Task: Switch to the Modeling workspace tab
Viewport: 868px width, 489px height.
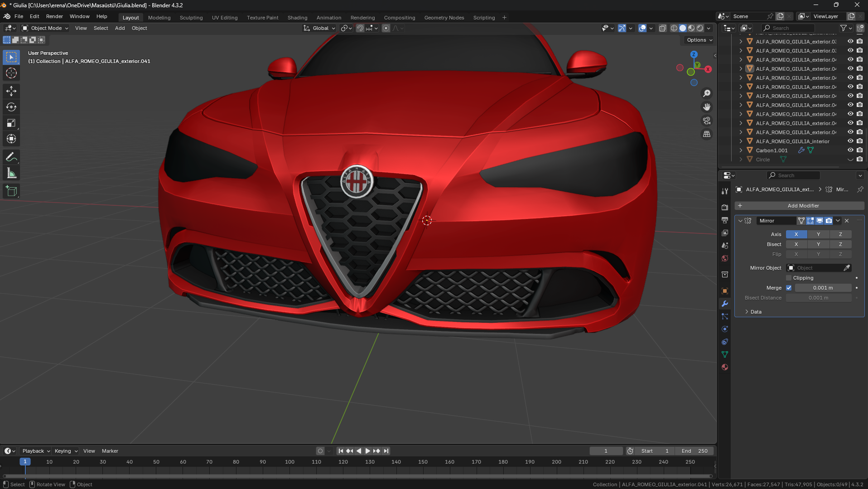Action: [x=159, y=18]
